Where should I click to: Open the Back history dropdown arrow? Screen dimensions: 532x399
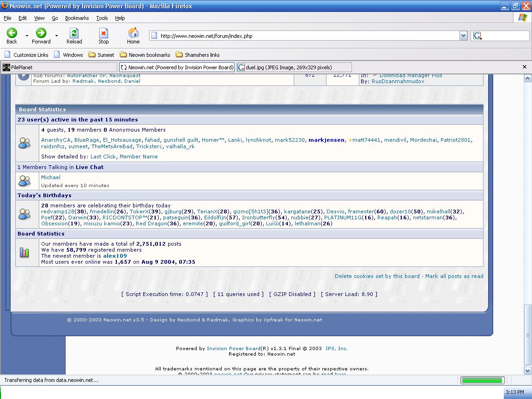point(27,36)
